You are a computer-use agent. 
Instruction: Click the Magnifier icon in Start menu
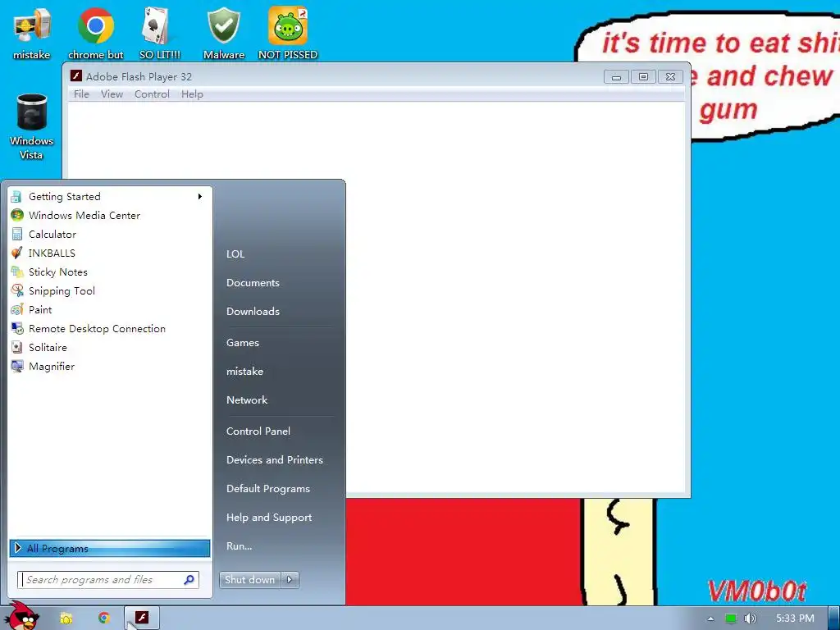pos(16,367)
